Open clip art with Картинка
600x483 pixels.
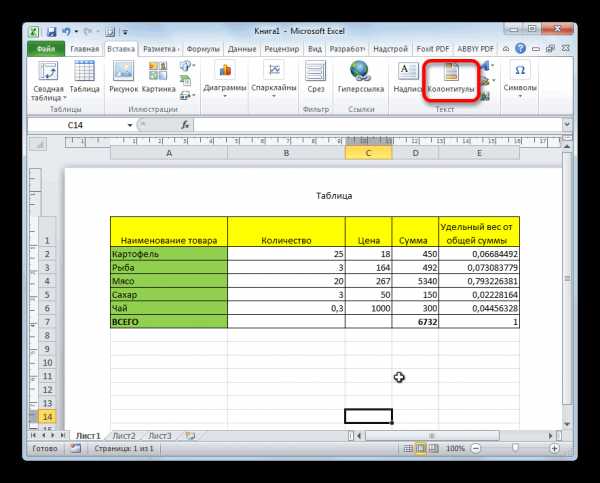[x=158, y=77]
